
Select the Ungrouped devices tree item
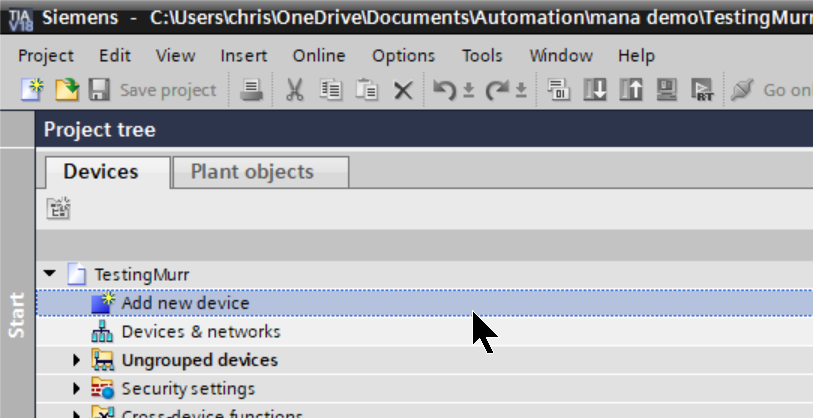click(200, 360)
